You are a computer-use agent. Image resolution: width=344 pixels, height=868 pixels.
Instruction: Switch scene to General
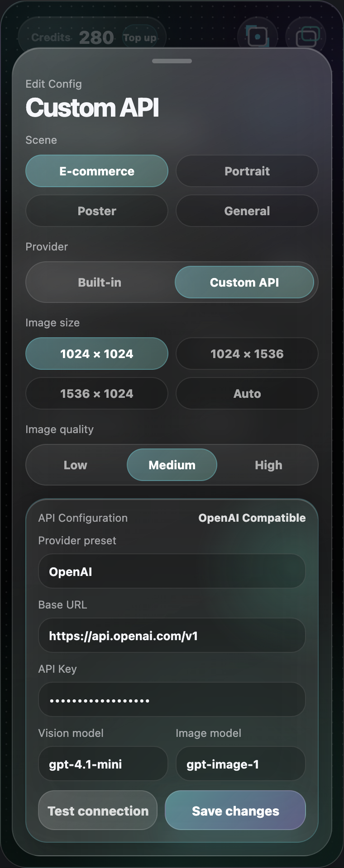click(x=247, y=211)
